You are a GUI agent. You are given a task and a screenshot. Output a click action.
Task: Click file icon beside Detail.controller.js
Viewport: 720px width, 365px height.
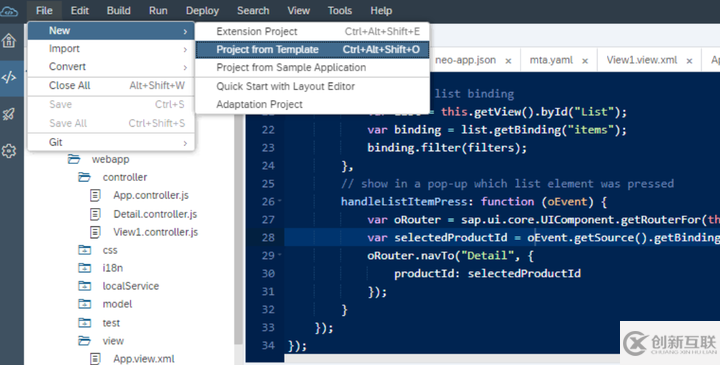coord(95,214)
